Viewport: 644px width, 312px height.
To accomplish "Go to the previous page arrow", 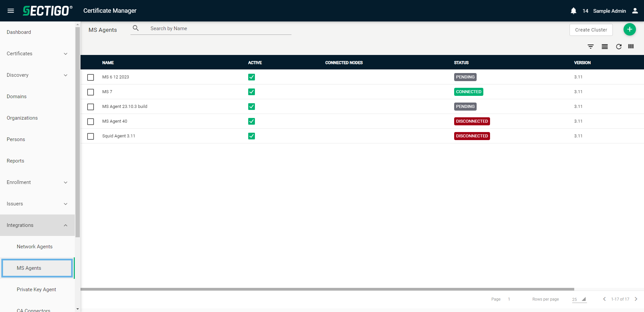I will tap(604, 299).
